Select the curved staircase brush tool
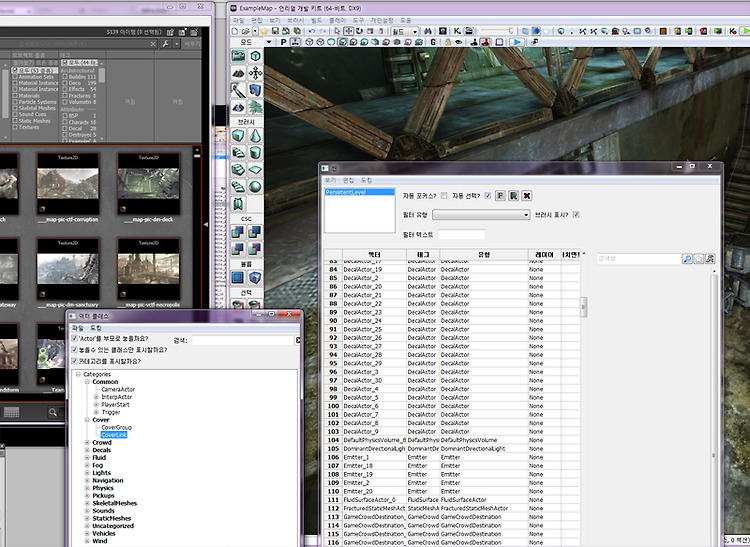750x547 pixels. (238, 153)
